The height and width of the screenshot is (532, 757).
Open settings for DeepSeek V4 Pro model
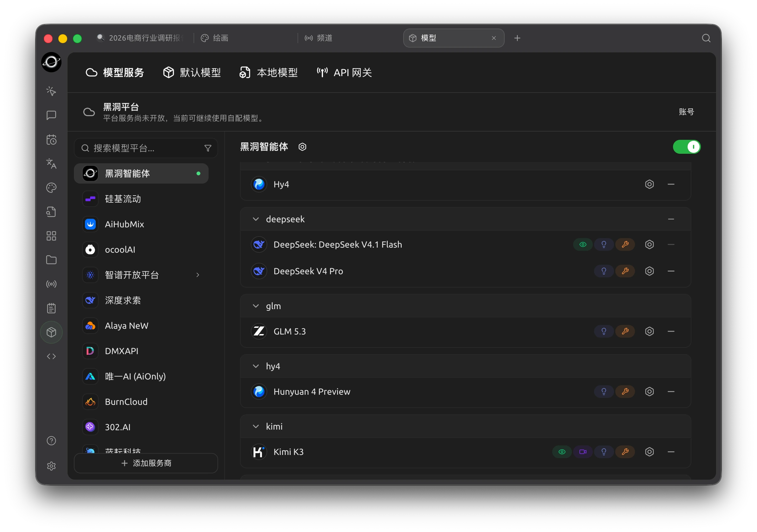tap(649, 271)
